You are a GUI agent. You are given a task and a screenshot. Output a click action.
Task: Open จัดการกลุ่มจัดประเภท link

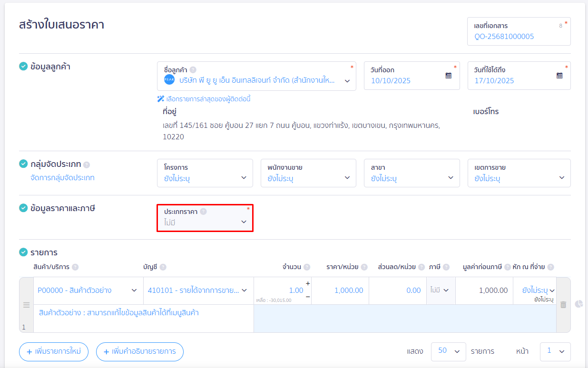click(62, 178)
